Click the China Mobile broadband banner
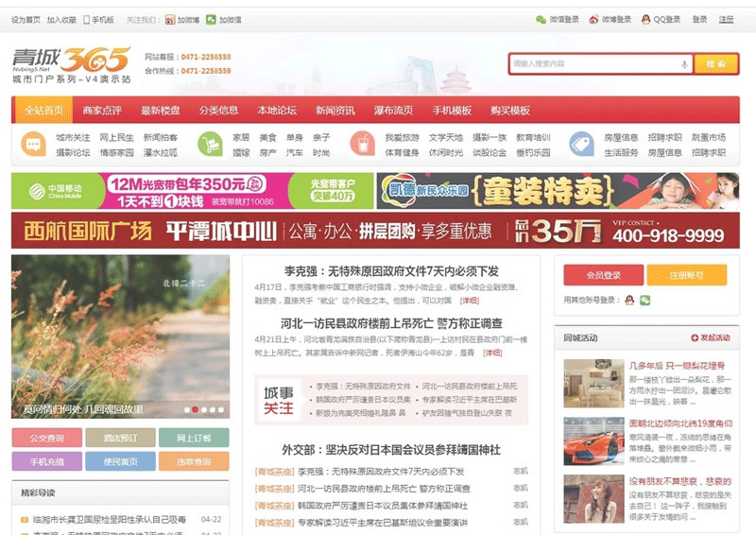Screen dimensions: 756x535 [x=193, y=191]
